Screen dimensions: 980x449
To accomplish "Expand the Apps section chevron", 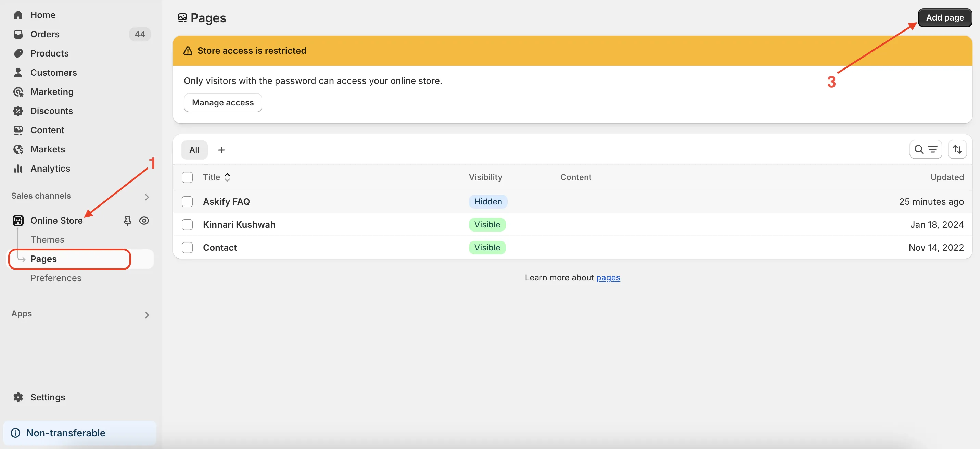I will pos(147,315).
